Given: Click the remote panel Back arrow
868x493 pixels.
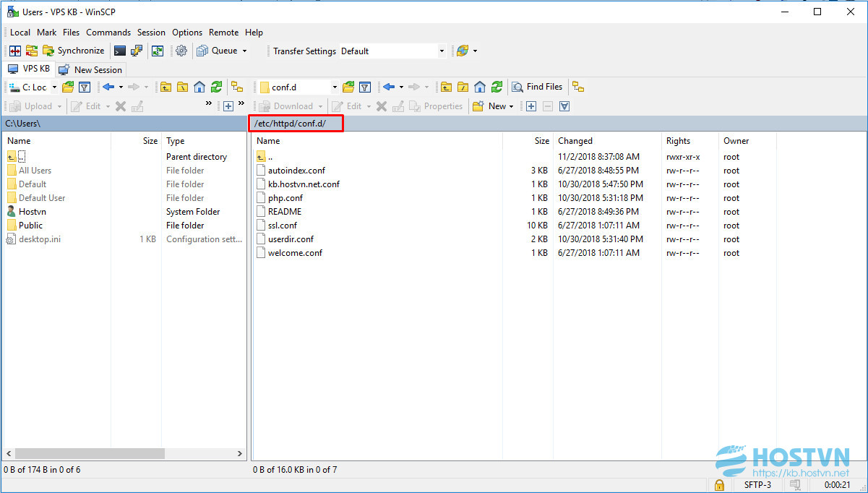Looking at the screenshot, I should pyautogui.click(x=389, y=87).
